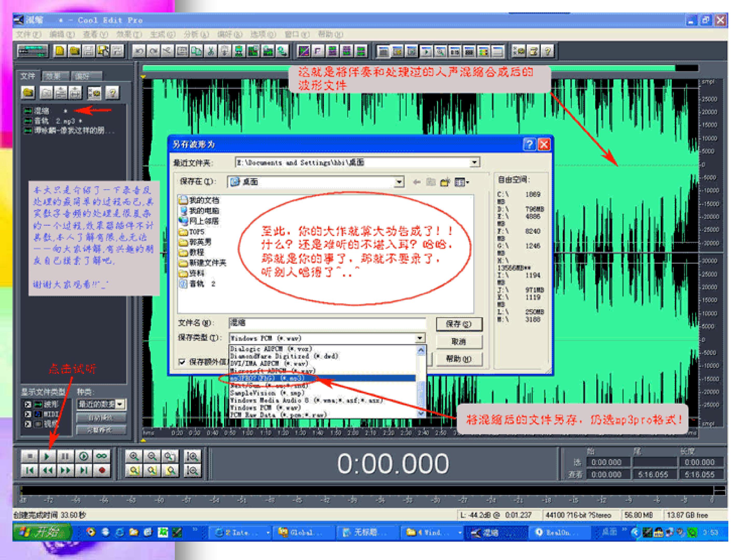Viewport: 747px width, 560px height.
Task: Toggle the 视频 file type checkbox
Action: coord(28,424)
